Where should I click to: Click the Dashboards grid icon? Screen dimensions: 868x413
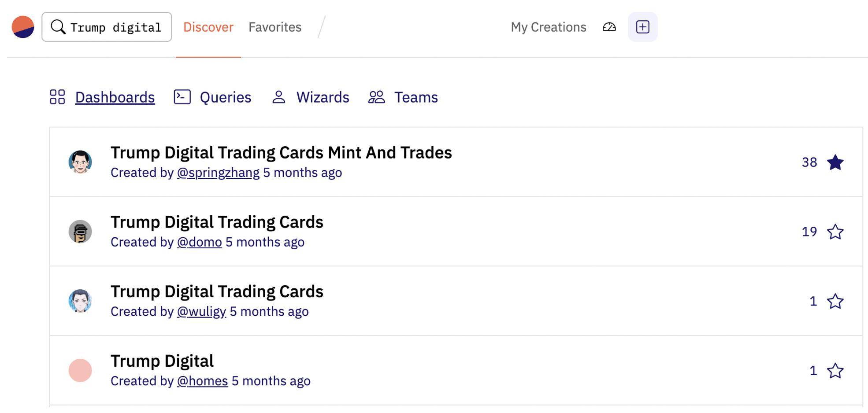coord(57,97)
